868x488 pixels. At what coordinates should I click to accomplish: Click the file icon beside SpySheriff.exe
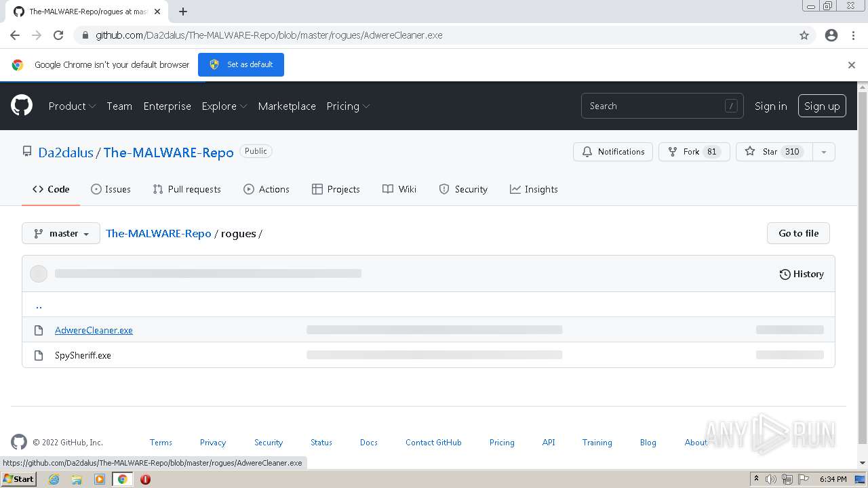tap(39, 355)
